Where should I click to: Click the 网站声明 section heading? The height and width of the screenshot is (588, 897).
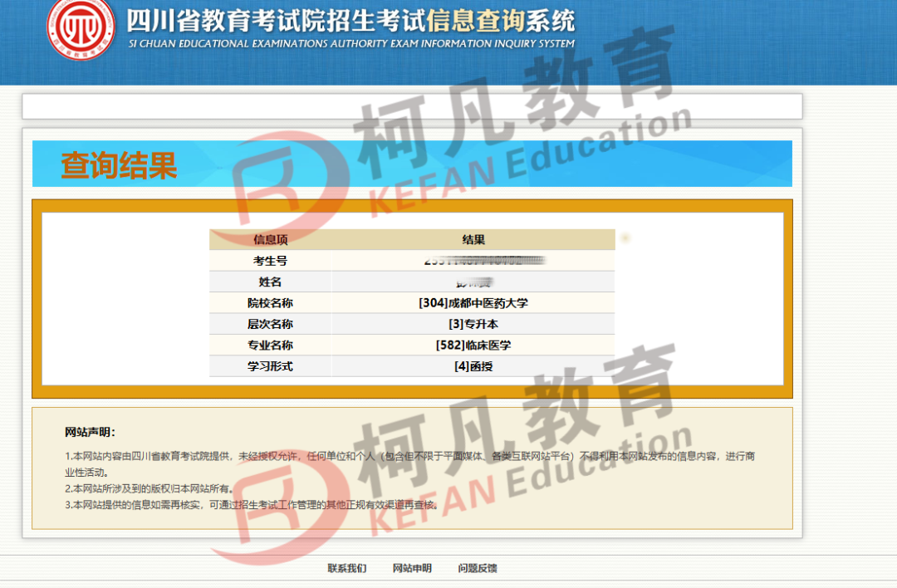pyautogui.click(x=90, y=432)
